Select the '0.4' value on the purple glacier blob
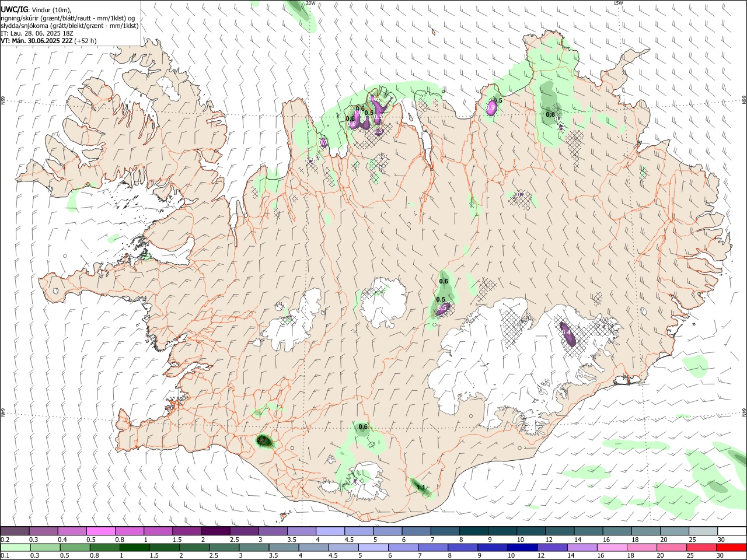Image resolution: width=747 pixels, height=560 pixels. [x=566, y=331]
